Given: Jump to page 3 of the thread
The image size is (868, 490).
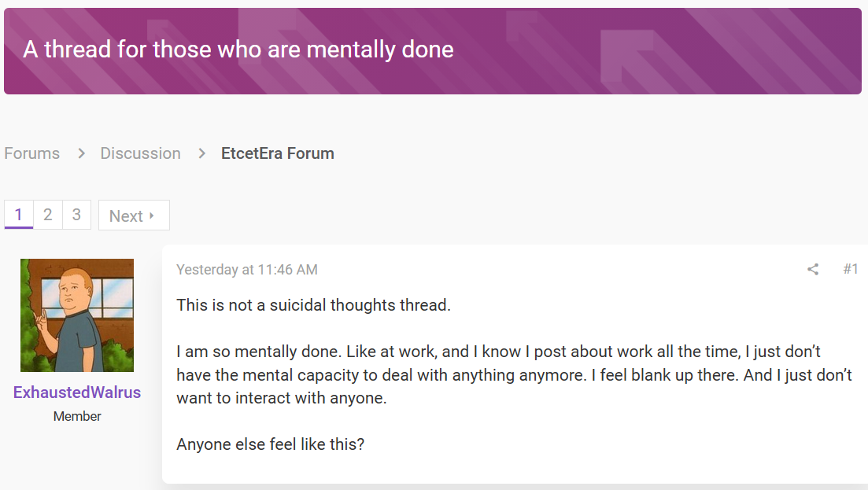Looking at the screenshot, I should [x=77, y=215].
